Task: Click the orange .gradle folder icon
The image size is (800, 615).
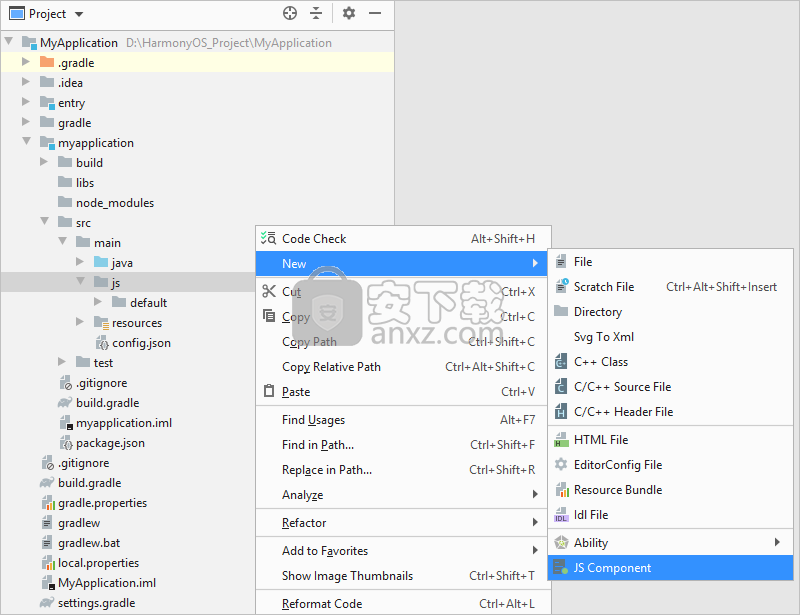Action: click(47, 62)
